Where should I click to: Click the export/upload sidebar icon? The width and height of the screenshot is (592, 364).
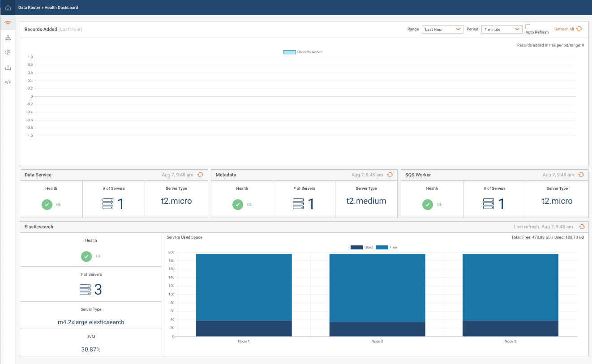[8, 67]
